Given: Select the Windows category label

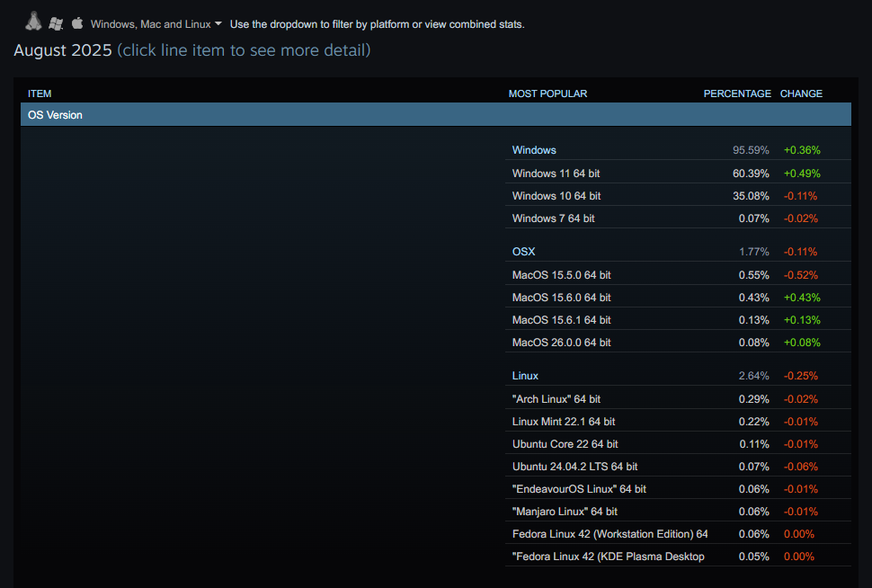Looking at the screenshot, I should pos(534,150).
